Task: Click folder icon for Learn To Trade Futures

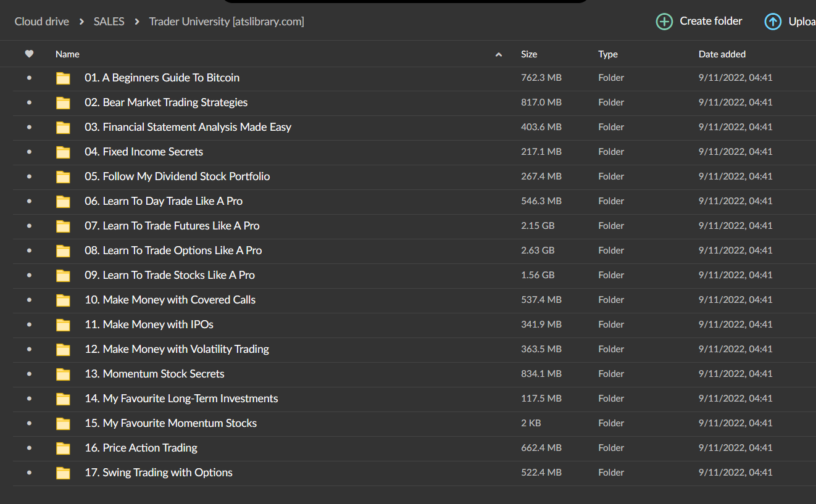Action: (x=63, y=226)
